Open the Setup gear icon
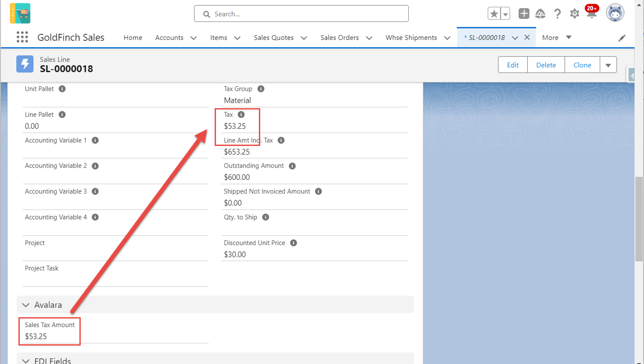Screen dimensions: 644x364 [574, 14]
